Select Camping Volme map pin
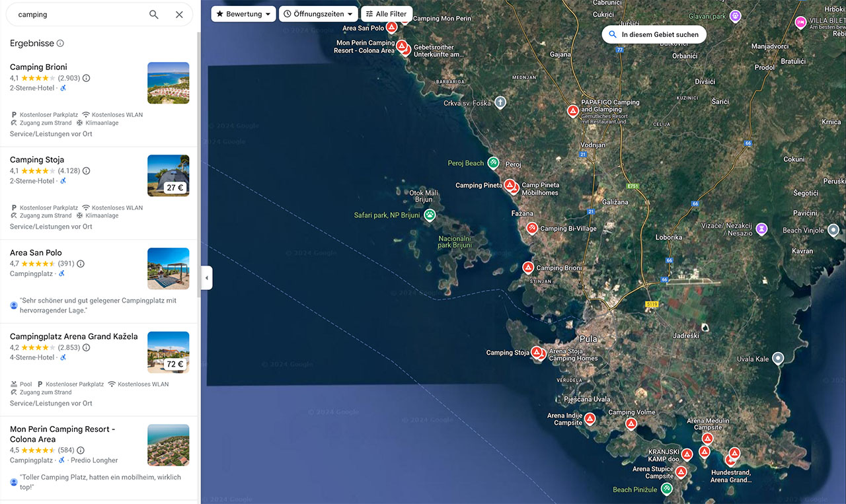The width and height of the screenshot is (846, 504). [631, 423]
